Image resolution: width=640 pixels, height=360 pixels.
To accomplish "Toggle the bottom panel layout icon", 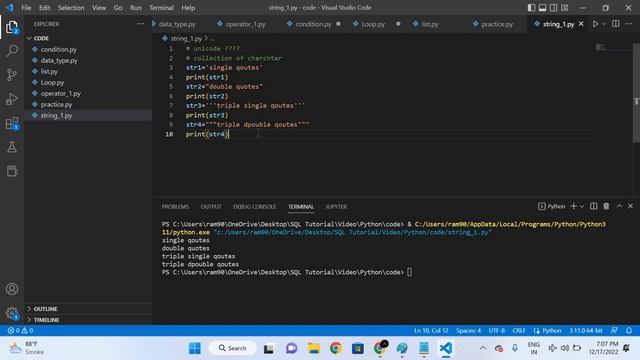I will 542,8.
